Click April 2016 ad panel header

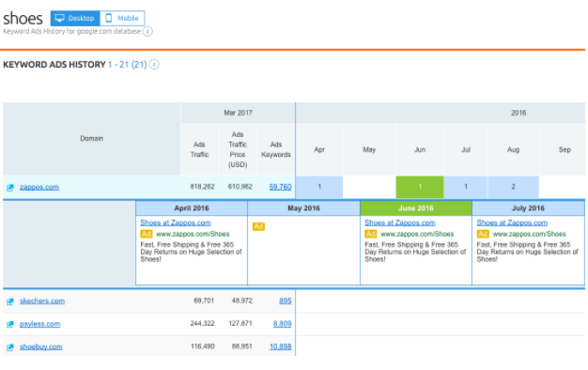pyautogui.click(x=192, y=208)
